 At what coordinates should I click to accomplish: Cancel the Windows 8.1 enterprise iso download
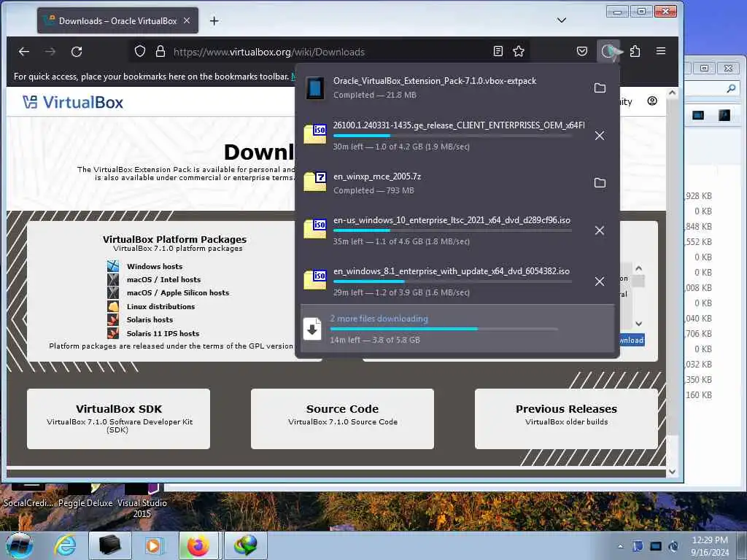[x=600, y=281]
